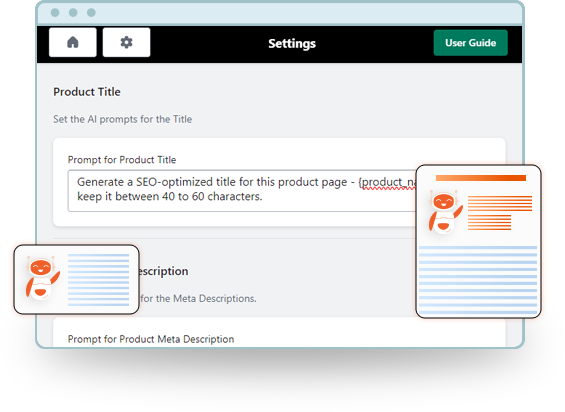Viewport: 565px width, 412px height.
Task: Open the home icon button
Action: tap(73, 43)
